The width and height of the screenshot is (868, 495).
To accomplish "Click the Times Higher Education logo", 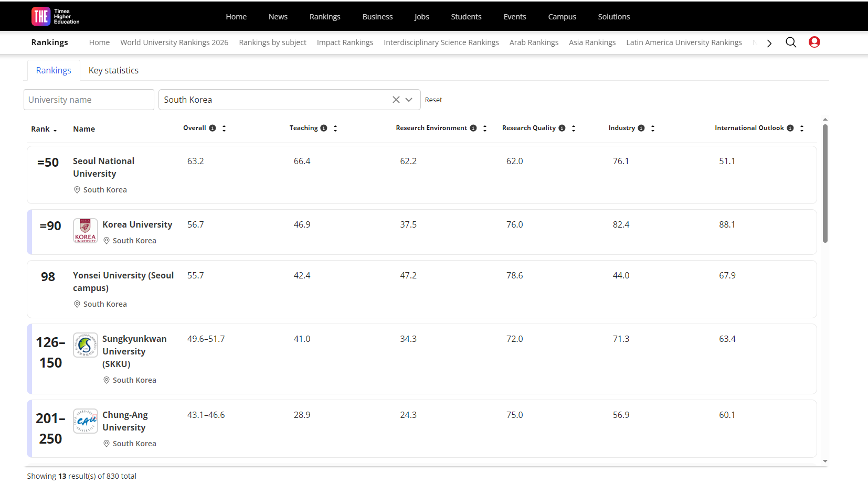I will point(56,16).
